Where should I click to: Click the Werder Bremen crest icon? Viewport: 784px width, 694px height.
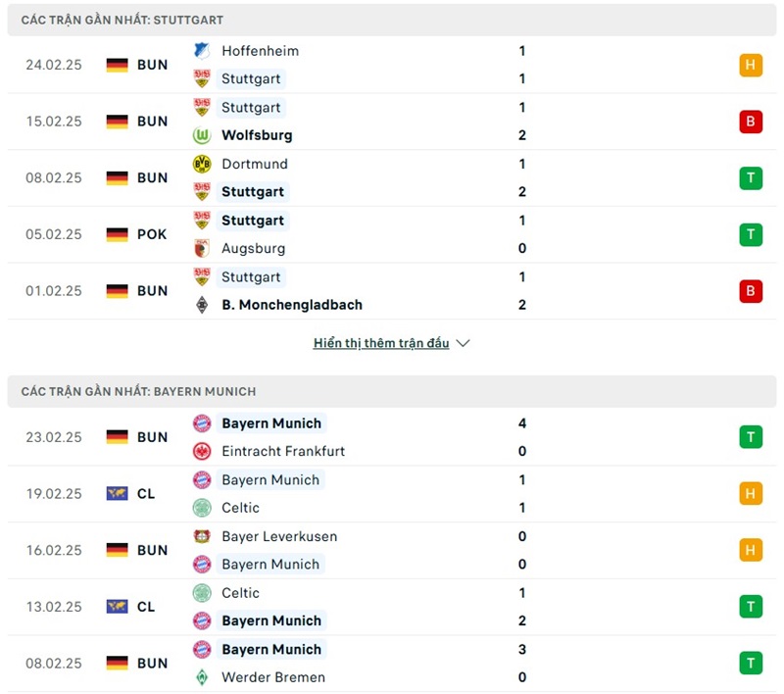(202, 677)
